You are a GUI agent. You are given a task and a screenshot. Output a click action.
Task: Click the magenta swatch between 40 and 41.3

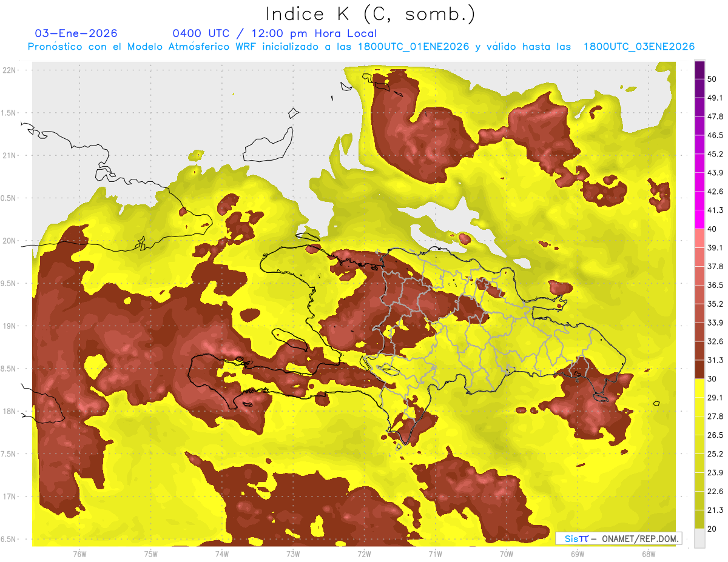[699, 219]
